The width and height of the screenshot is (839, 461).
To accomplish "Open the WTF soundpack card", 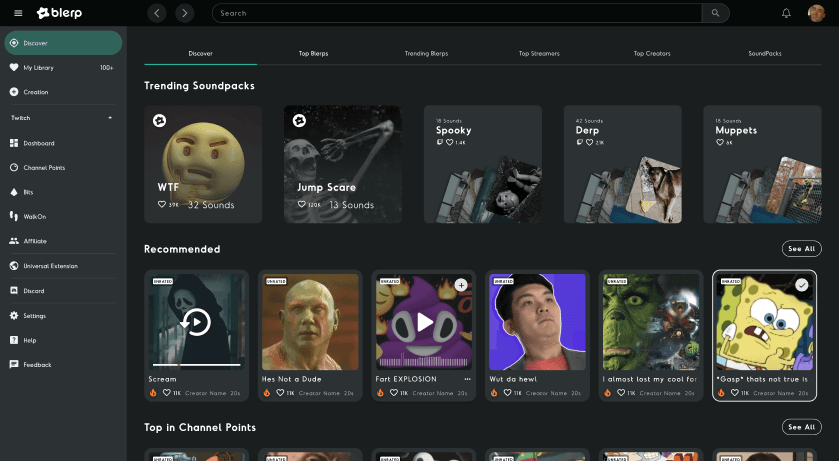I will (203, 164).
